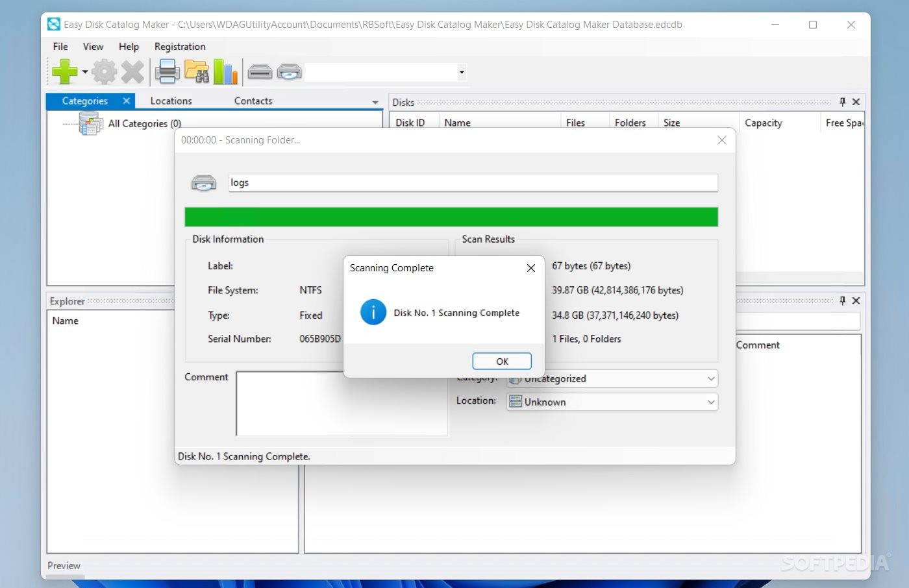
Task: Click the drive icon beside logs field
Action: [203, 183]
